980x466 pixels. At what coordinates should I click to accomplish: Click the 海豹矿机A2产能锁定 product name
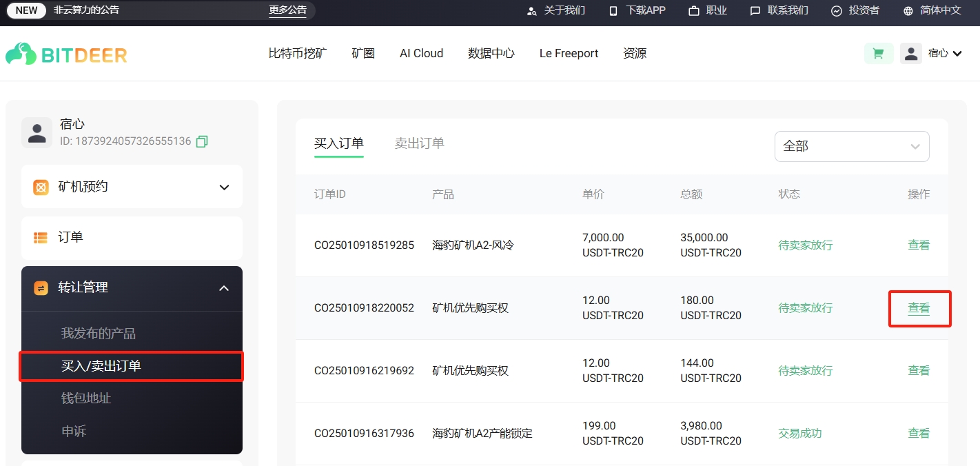(x=482, y=433)
